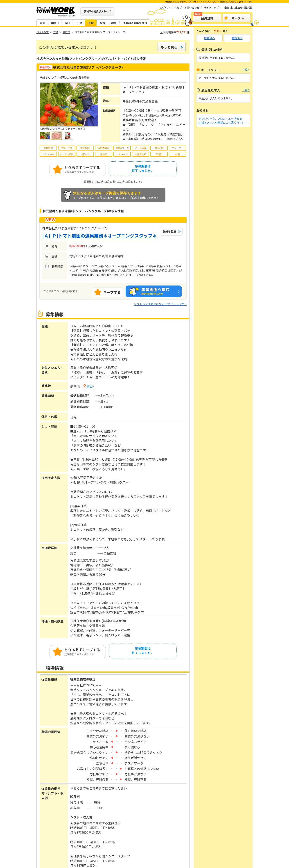The width and height of the screenshot is (289, 868).
Task: Open the 電話済み sidebar link
Action: pos(237,38)
